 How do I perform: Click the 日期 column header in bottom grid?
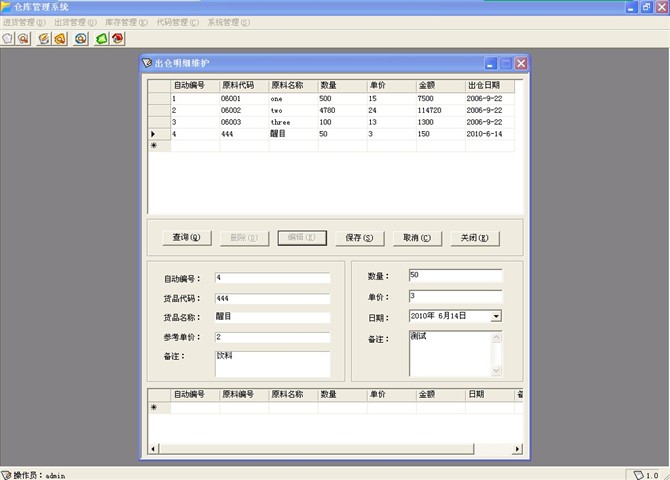click(x=490, y=395)
